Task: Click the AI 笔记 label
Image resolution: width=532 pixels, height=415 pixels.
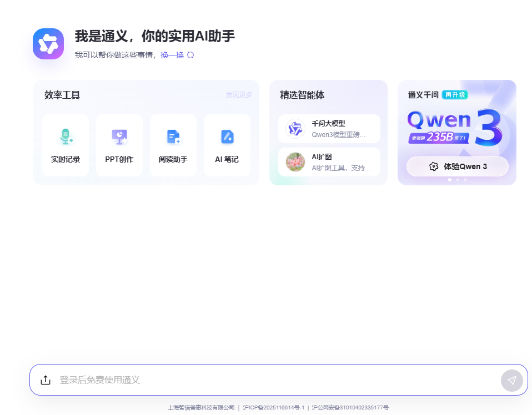Action: tap(227, 159)
